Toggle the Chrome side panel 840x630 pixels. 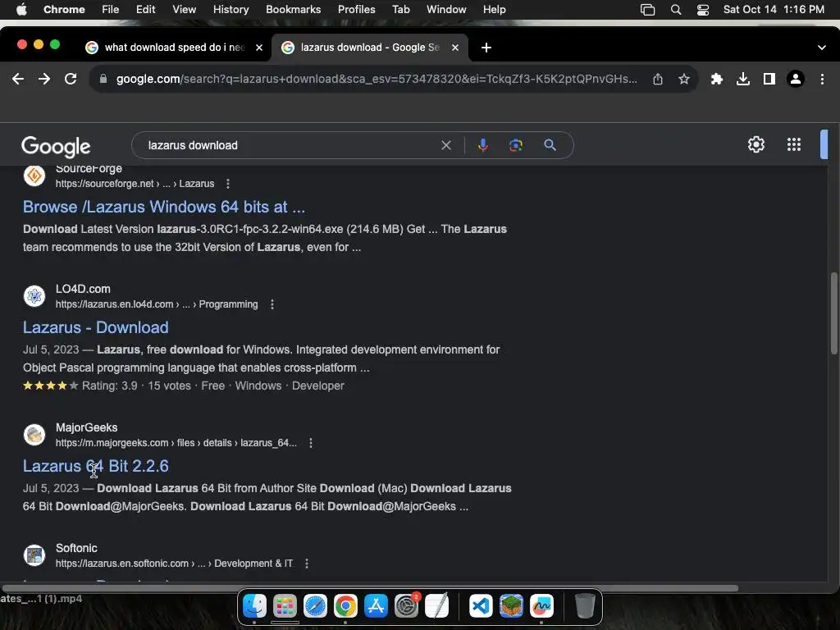click(769, 79)
